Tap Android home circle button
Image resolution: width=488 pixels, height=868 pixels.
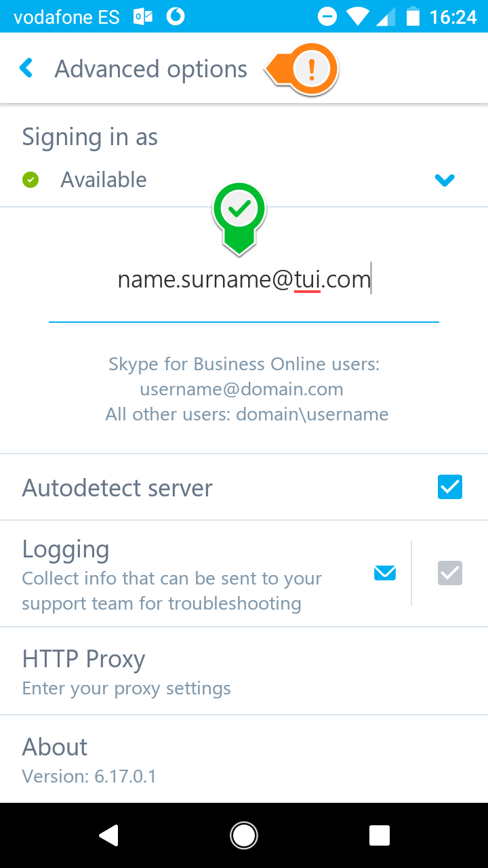pos(244,835)
